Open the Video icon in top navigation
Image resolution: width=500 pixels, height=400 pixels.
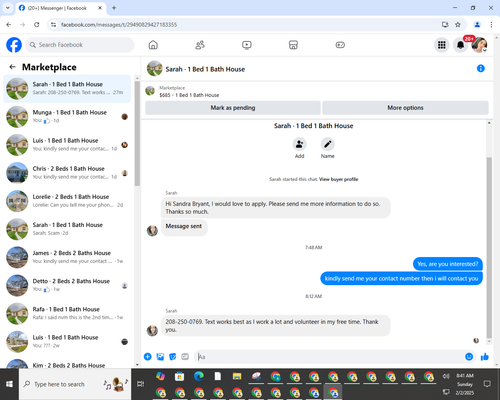(247, 45)
